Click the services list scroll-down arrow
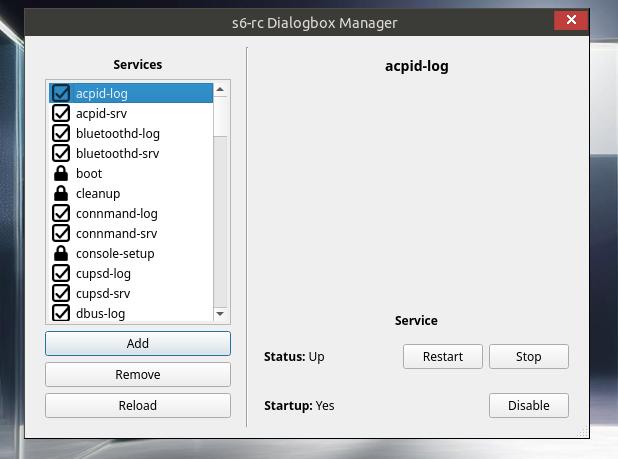The height and width of the screenshot is (459, 618). [220, 314]
